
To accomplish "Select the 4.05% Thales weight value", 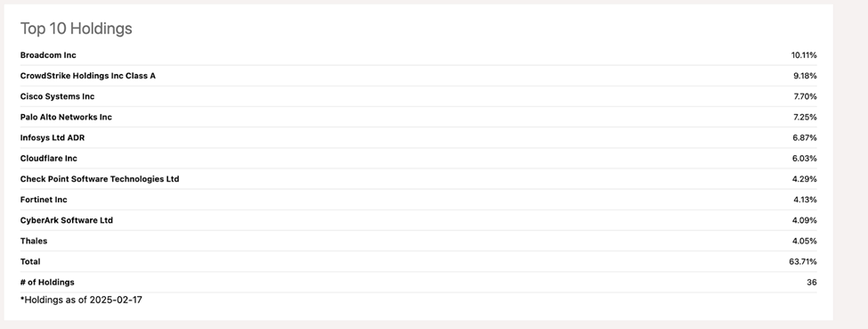I will tap(804, 241).
